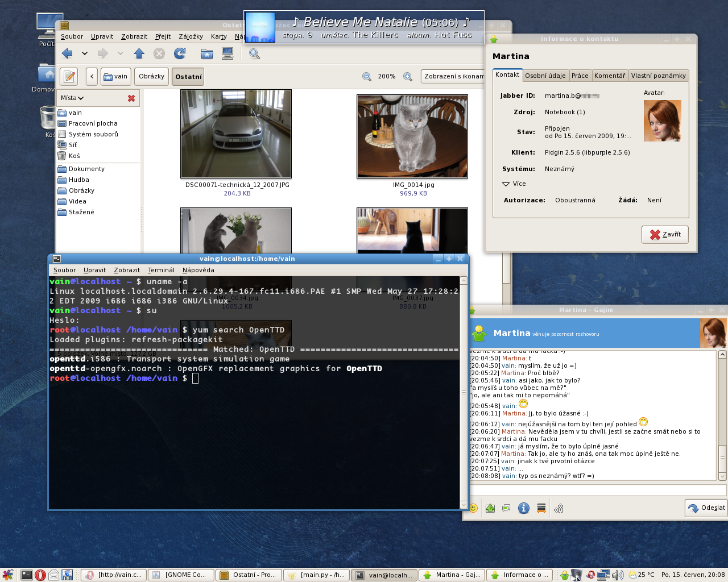Open the main menu icon in panel
The height and width of the screenshot is (582, 728).
point(7,575)
